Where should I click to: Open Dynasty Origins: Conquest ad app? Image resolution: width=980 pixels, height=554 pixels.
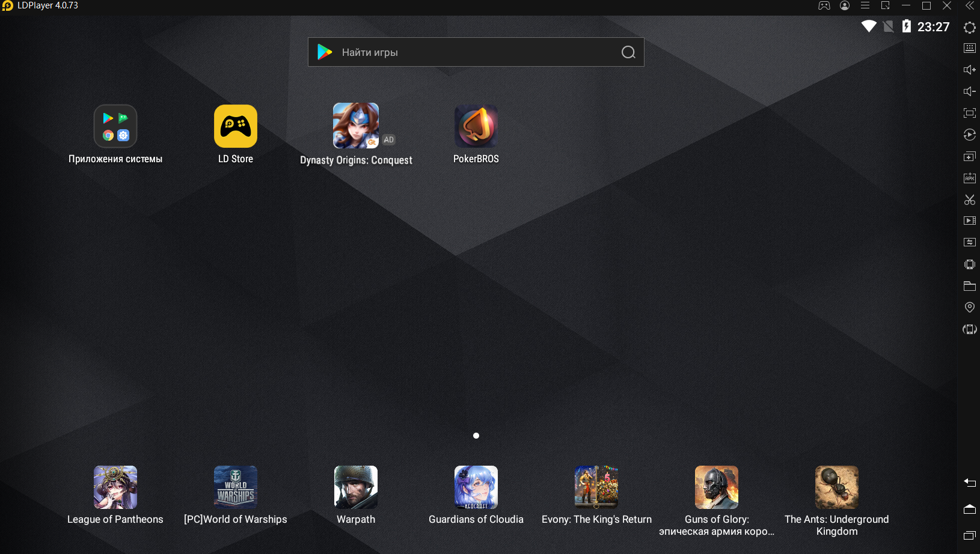click(356, 126)
